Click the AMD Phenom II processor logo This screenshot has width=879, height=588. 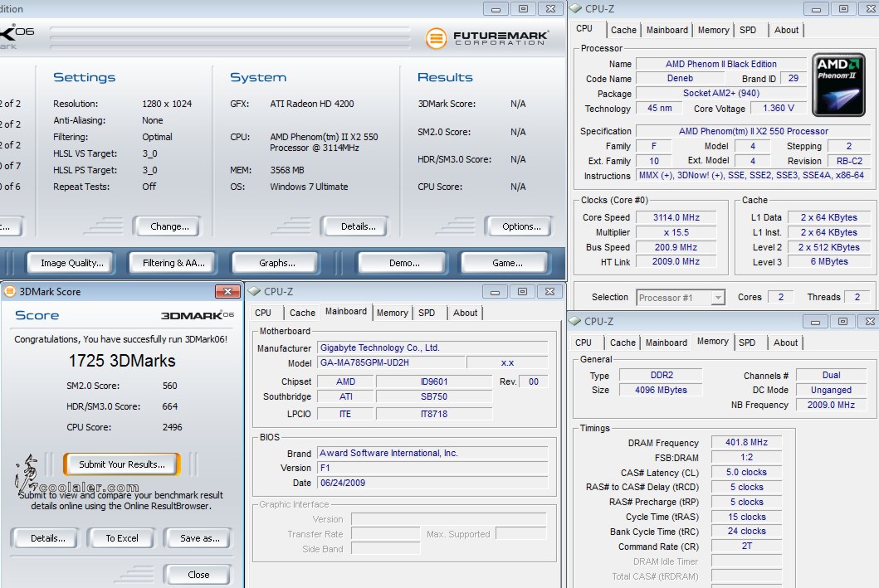[838, 85]
